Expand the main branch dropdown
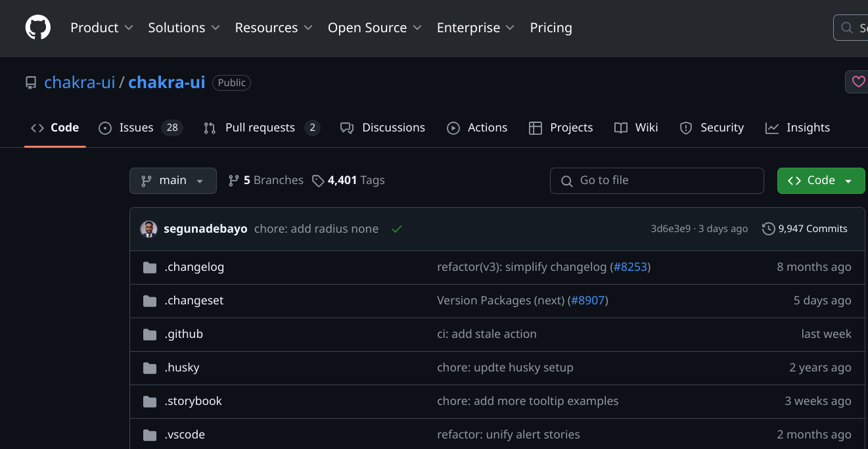The image size is (868, 449). point(173,180)
